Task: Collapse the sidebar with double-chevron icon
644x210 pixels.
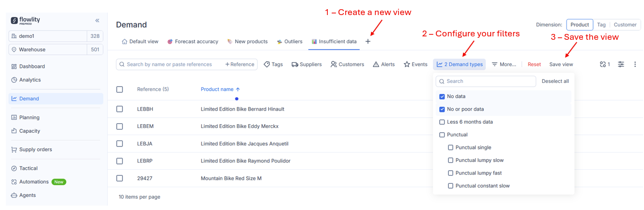Action: pyautogui.click(x=97, y=20)
